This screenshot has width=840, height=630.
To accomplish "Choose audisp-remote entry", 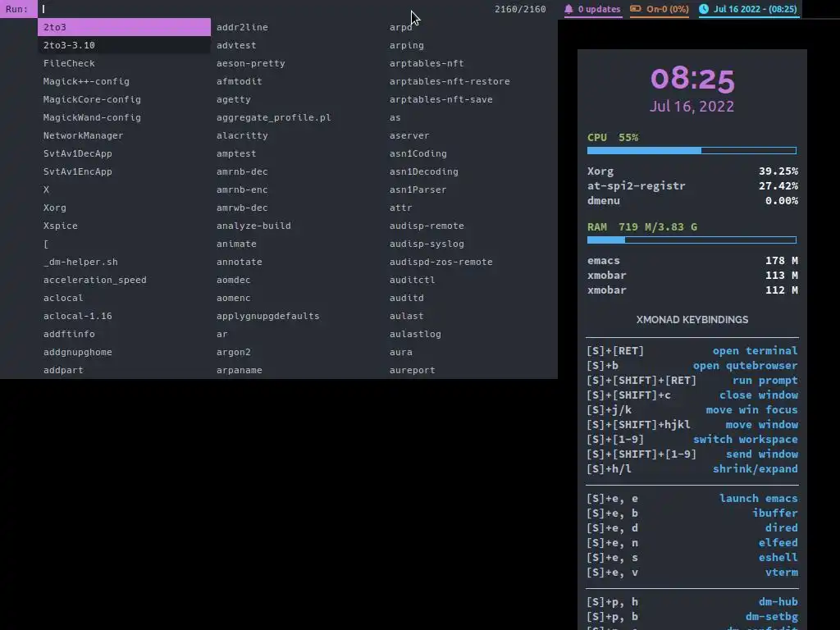I will click(427, 226).
